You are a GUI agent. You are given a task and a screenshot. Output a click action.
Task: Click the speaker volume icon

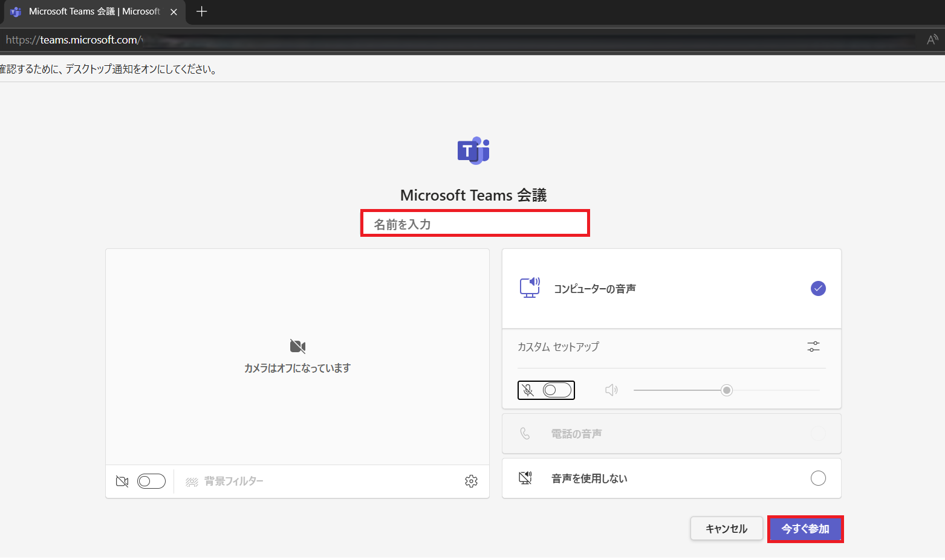click(611, 390)
